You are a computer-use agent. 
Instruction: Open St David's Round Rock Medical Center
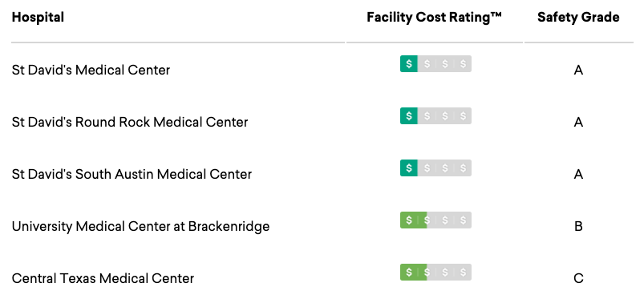point(130,122)
